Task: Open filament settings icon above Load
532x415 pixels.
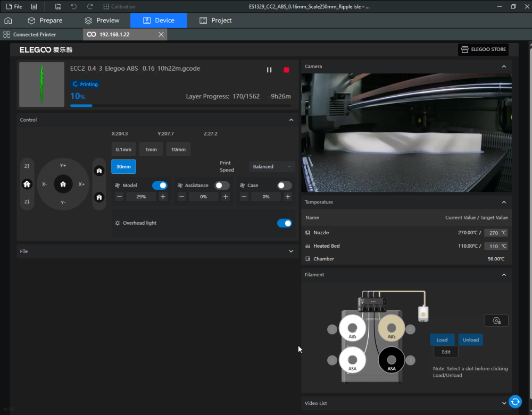Action: (496, 320)
